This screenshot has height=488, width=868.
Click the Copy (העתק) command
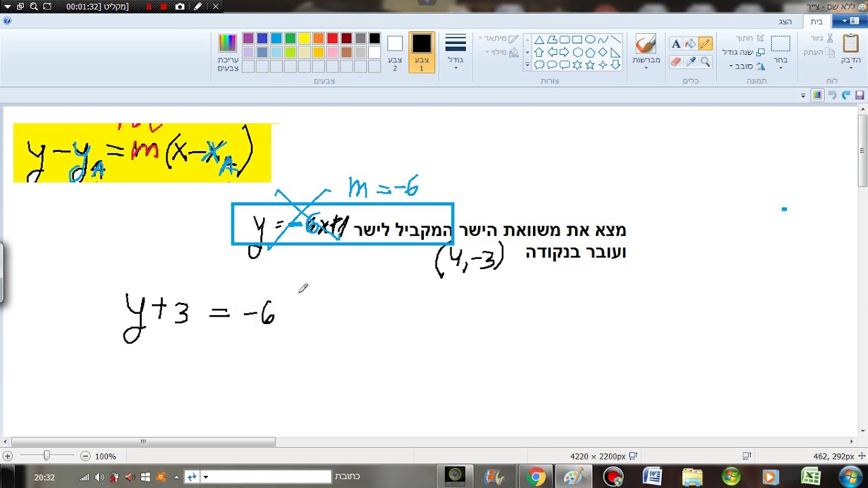pos(818,52)
